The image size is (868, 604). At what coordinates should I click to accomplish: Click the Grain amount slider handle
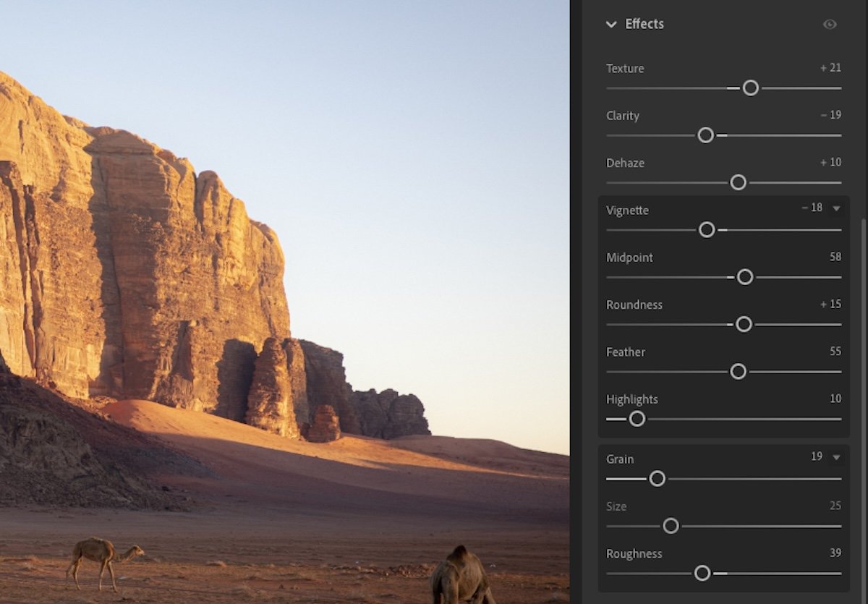coord(658,478)
